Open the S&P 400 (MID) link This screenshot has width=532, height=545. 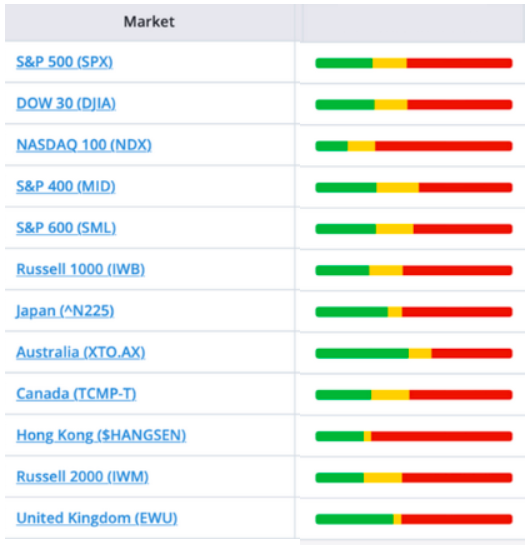tap(66, 186)
